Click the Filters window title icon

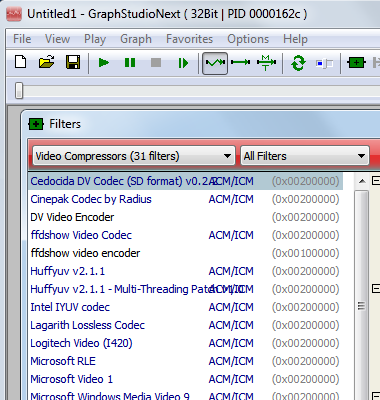coord(36,124)
